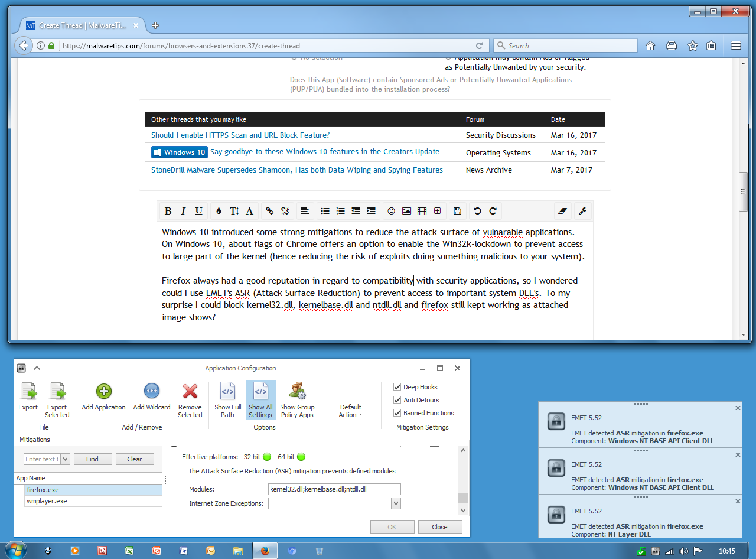Open the Firefox hamburger menu
Screen dimensions: 756x559
[736, 45]
